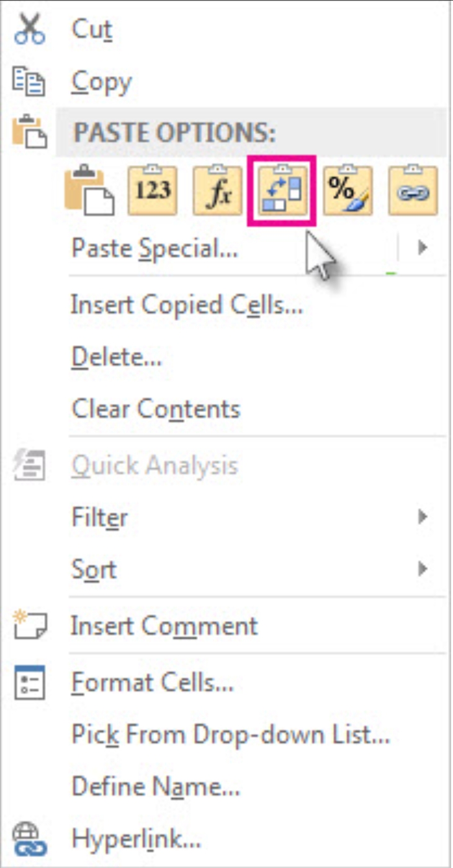Expand the Filter submenu arrow

pyautogui.click(x=423, y=517)
